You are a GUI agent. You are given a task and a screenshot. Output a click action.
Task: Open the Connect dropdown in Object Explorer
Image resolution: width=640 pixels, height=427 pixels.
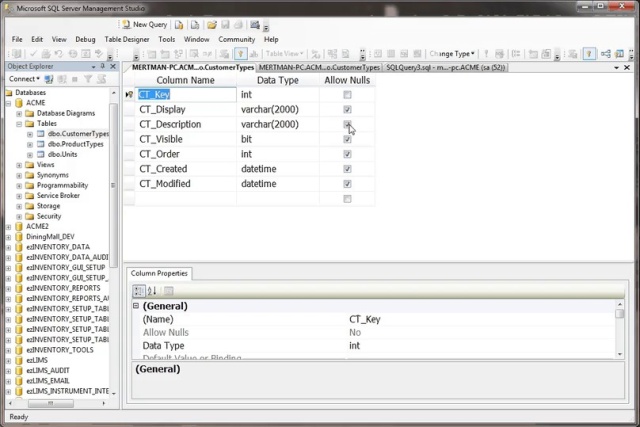24,79
